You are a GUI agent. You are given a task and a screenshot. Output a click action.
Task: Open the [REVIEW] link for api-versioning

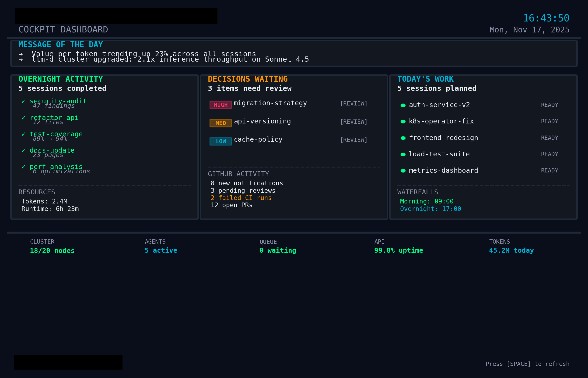[354, 122]
